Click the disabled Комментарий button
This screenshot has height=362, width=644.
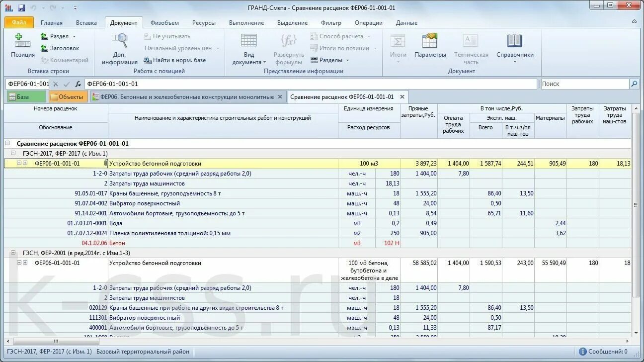click(64, 60)
